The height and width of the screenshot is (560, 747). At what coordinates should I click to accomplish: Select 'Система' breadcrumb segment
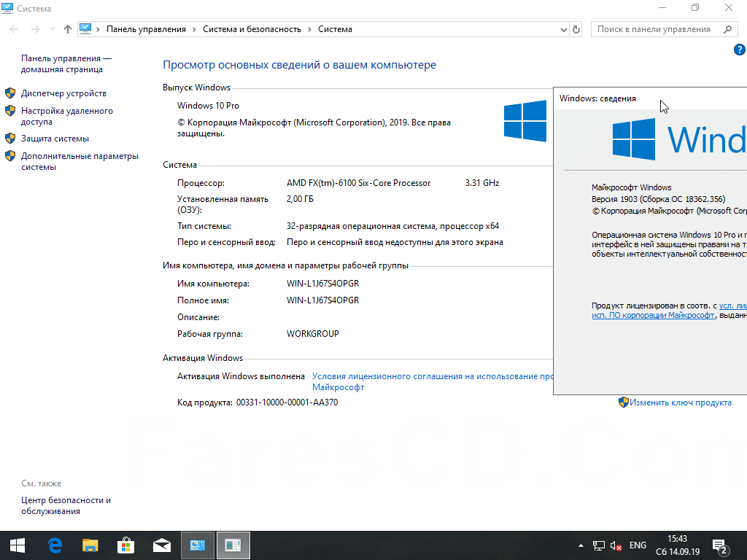click(335, 29)
